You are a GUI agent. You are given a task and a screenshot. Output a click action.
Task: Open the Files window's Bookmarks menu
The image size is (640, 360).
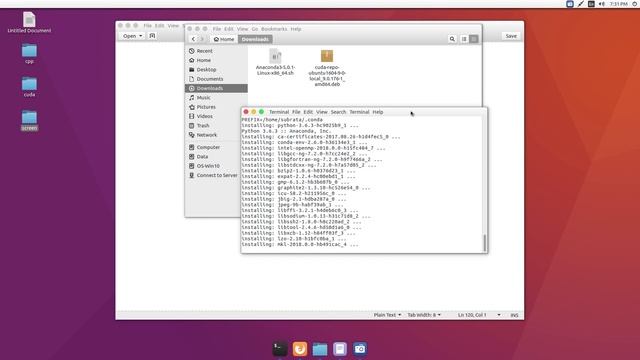274,29
